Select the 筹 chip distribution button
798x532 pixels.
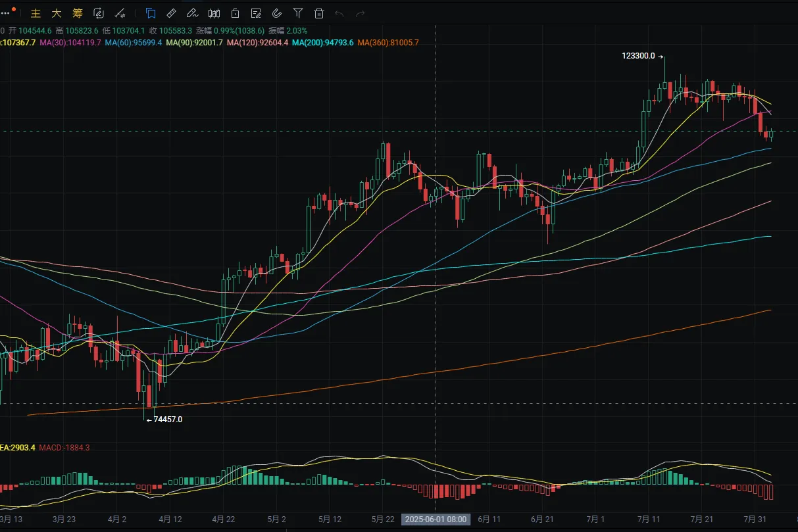pyautogui.click(x=78, y=13)
